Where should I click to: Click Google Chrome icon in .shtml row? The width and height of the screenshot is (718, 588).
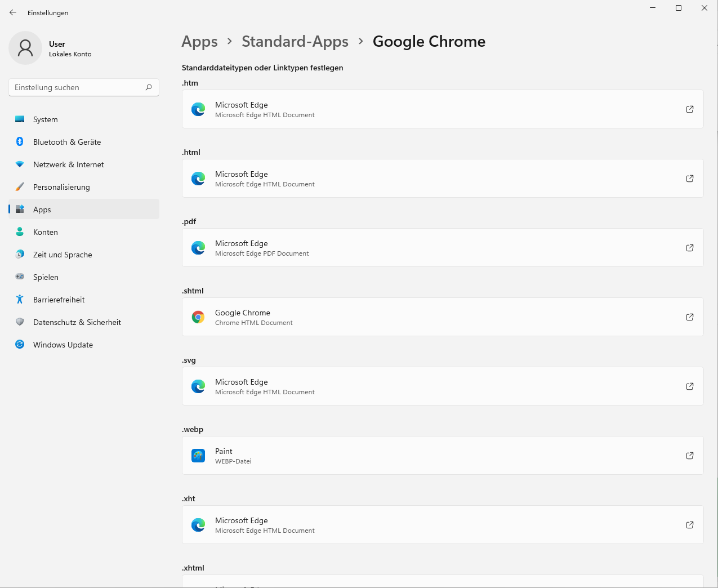pos(198,317)
